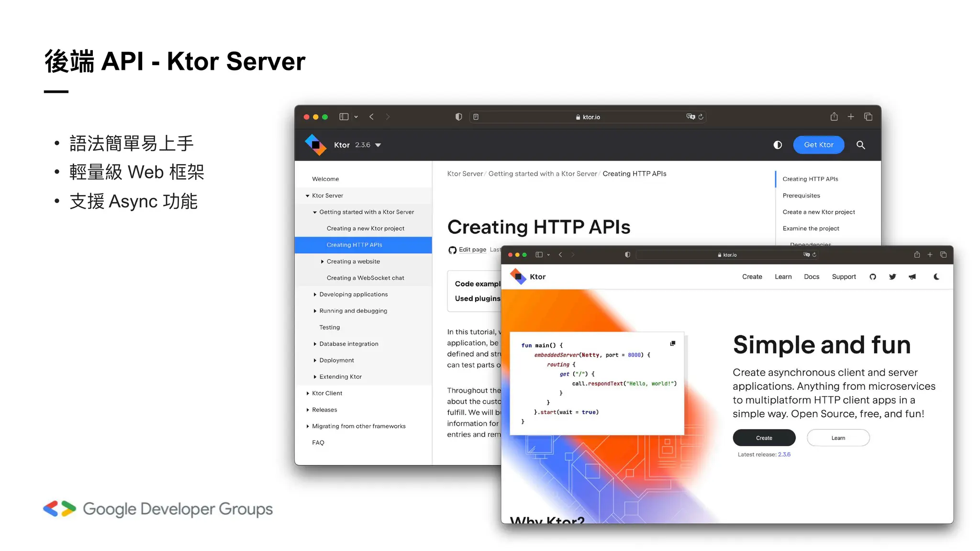Click the sidebar toggle icon in back Safari window

(344, 117)
